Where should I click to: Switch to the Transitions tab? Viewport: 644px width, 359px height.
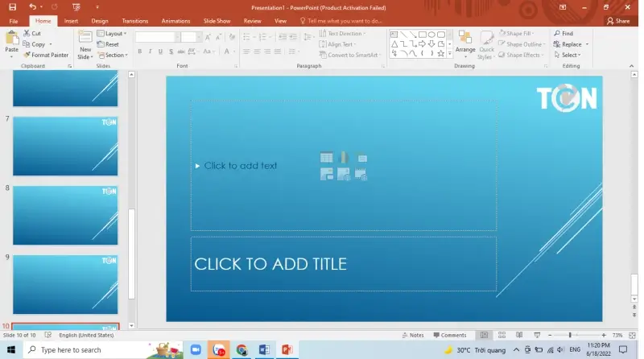pyautogui.click(x=134, y=21)
